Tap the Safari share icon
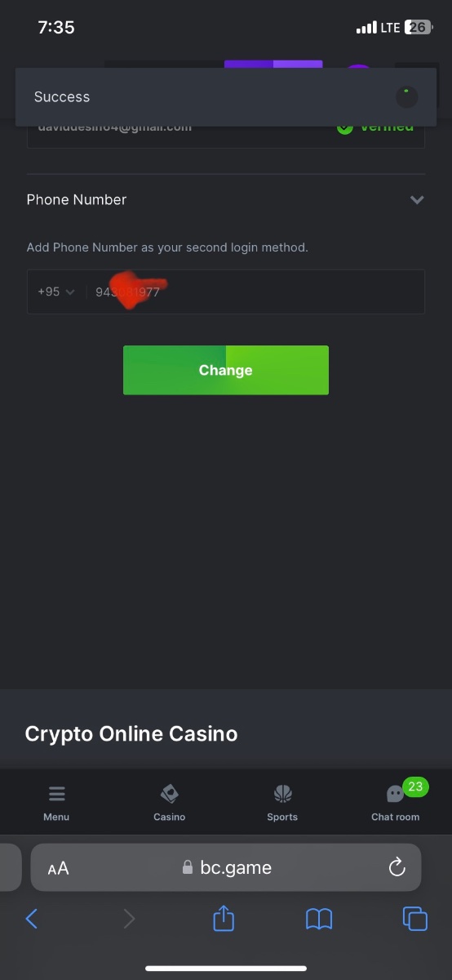Viewport: 452px width, 980px height. point(224,919)
